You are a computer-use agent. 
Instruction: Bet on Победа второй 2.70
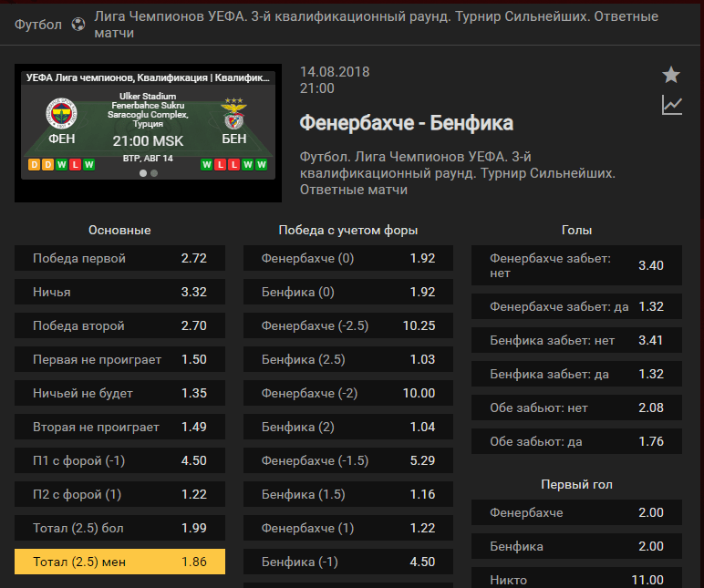[x=119, y=325]
